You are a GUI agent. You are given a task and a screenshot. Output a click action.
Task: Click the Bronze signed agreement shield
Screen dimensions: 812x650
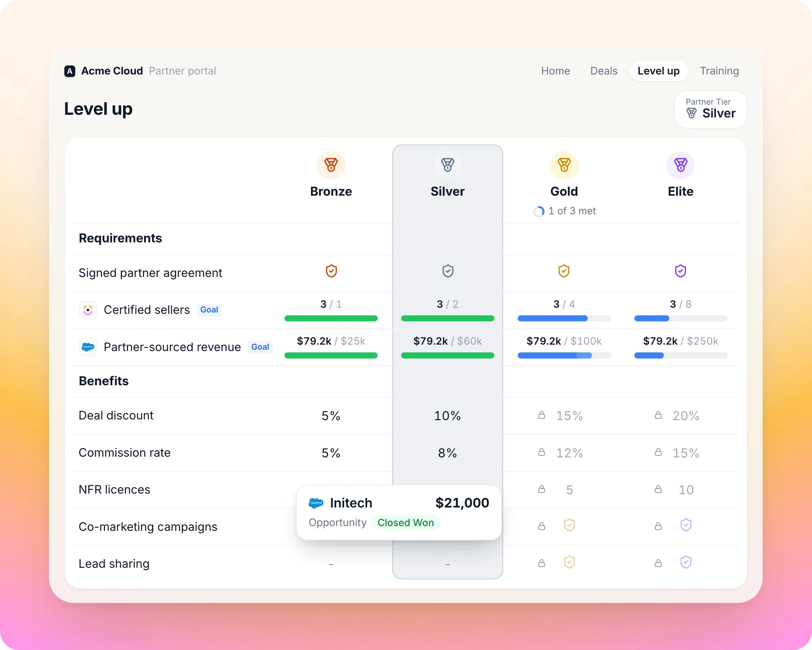click(331, 271)
